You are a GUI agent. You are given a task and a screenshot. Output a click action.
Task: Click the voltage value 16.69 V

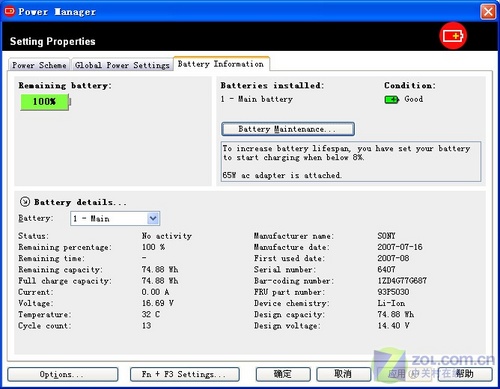[x=158, y=303]
